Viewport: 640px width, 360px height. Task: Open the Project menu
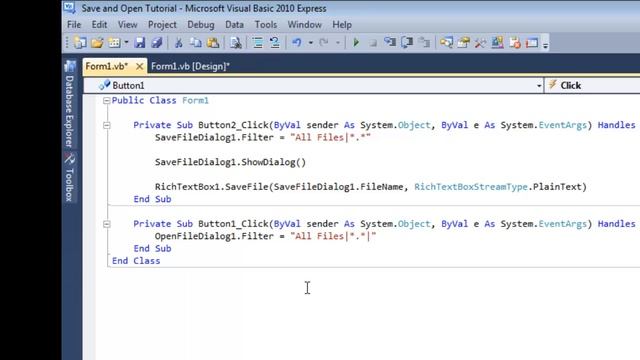162,25
